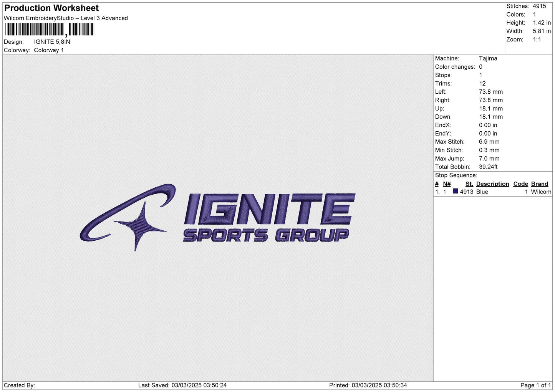Click the Max Stitch value 6.9 mm

pos(489,142)
